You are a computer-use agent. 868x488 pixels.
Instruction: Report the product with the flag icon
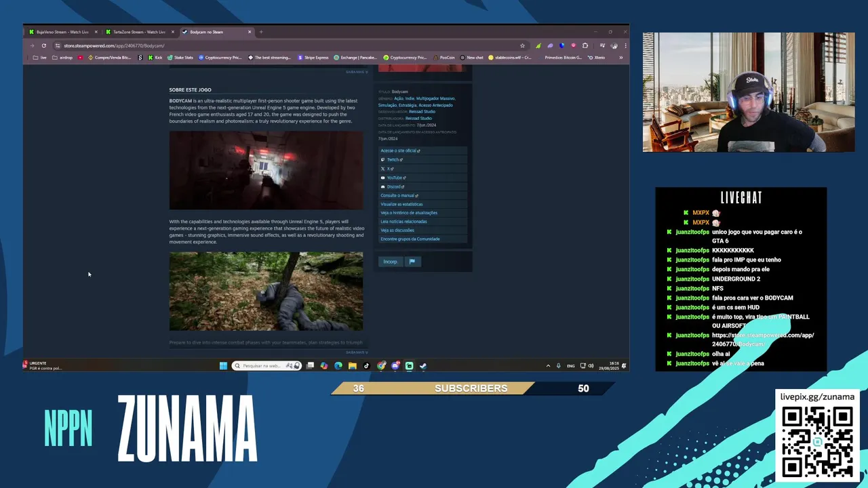[x=412, y=262]
